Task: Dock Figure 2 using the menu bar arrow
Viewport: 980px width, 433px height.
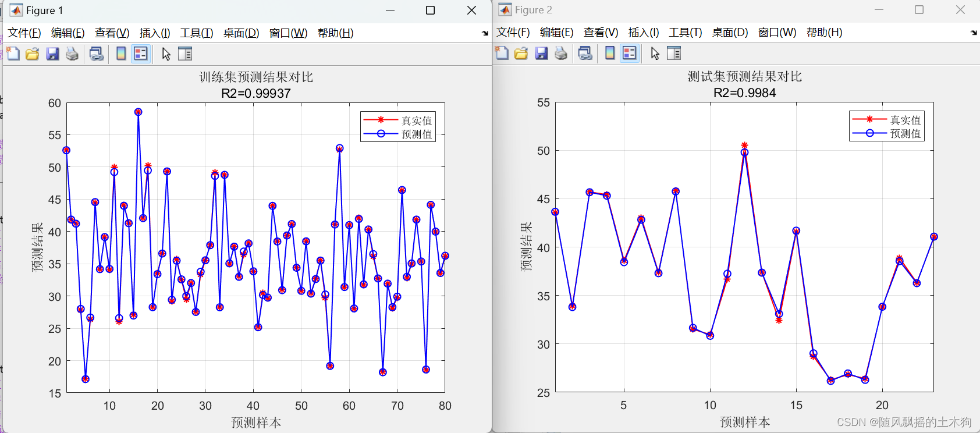Action: [974, 33]
